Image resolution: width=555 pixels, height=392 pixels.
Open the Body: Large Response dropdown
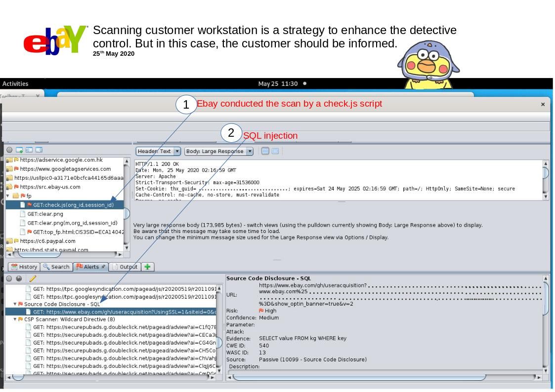tap(219, 151)
